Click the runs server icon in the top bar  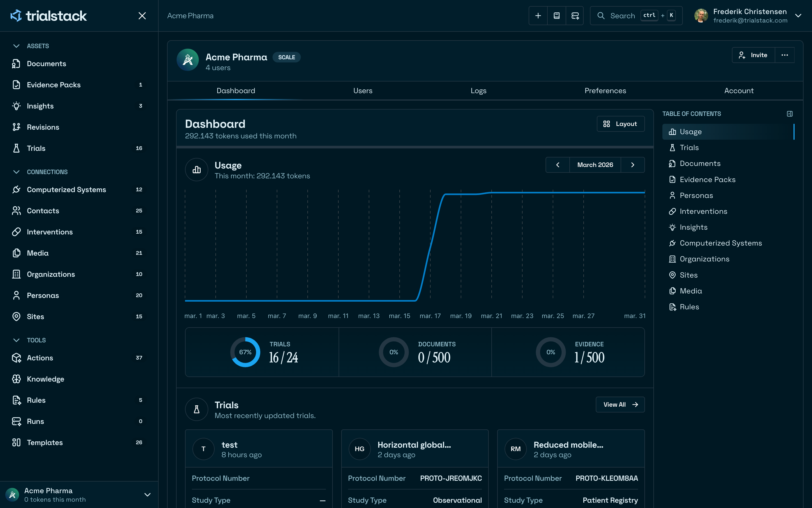[x=575, y=16]
